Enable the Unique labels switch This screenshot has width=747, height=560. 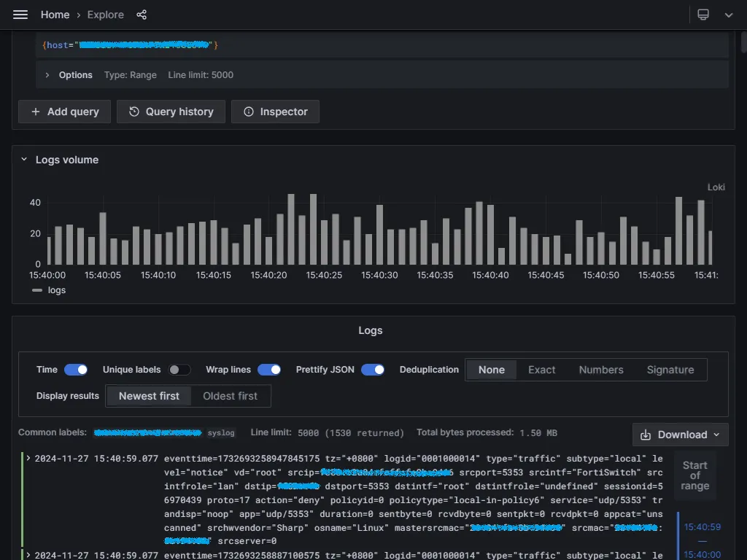coord(179,370)
